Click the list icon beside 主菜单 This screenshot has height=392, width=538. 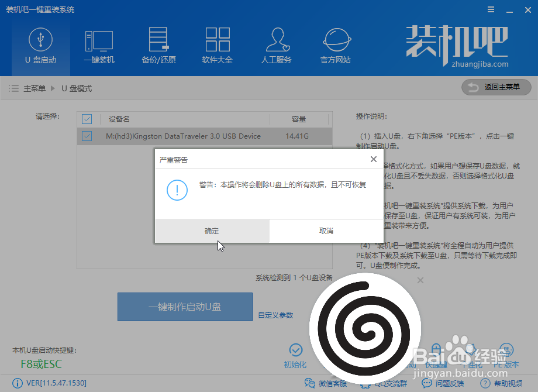click(13, 88)
